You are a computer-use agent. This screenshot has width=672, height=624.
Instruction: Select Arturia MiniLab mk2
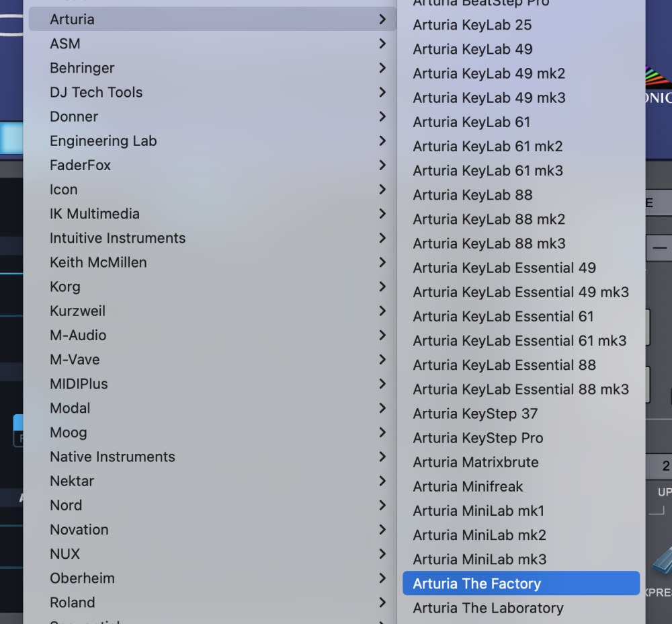(521, 535)
